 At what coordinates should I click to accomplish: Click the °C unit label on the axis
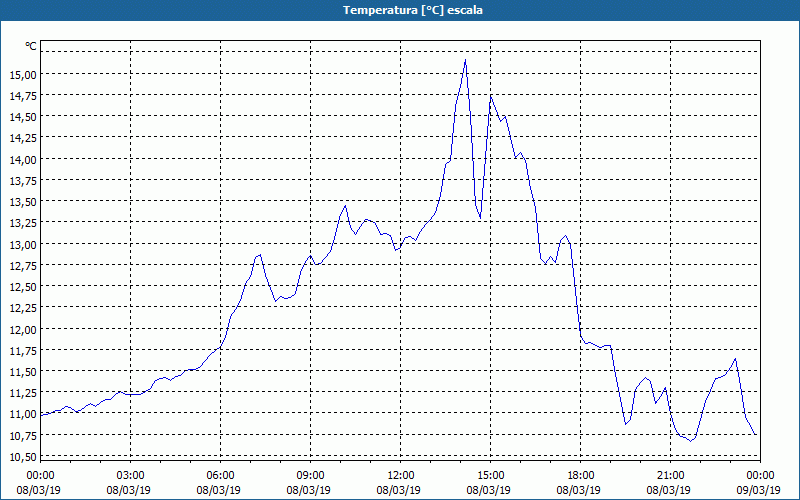coord(31,46)
